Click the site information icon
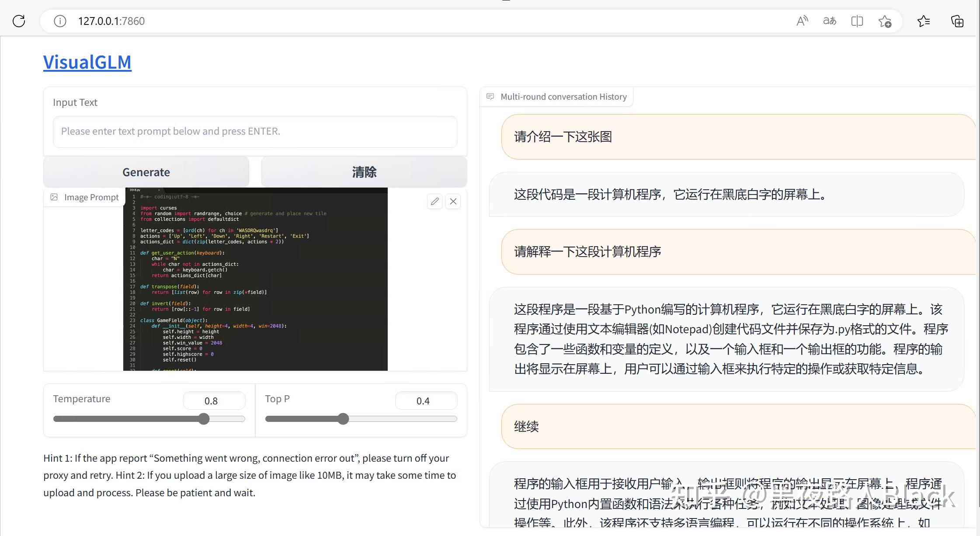 point(60,21)
